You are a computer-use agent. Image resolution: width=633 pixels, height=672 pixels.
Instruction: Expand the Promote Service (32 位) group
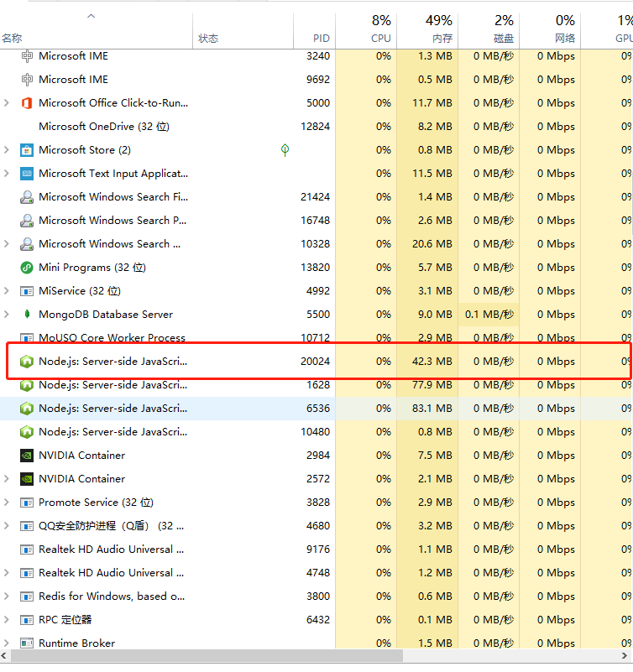coord(7,503)
